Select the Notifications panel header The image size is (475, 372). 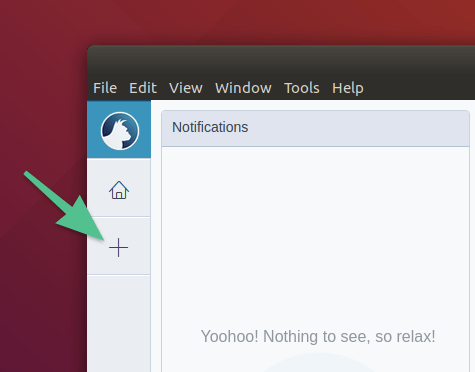[315, 128]
